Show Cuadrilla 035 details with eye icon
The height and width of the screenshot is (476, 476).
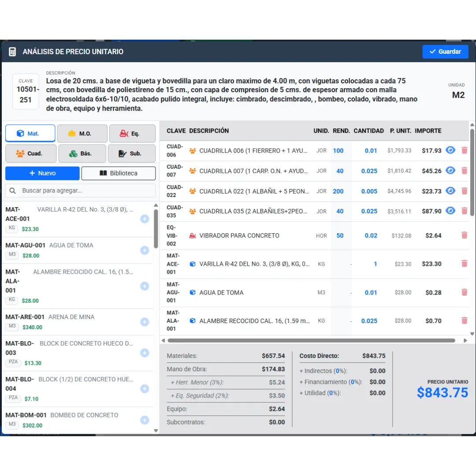click(x=450, y=211)
